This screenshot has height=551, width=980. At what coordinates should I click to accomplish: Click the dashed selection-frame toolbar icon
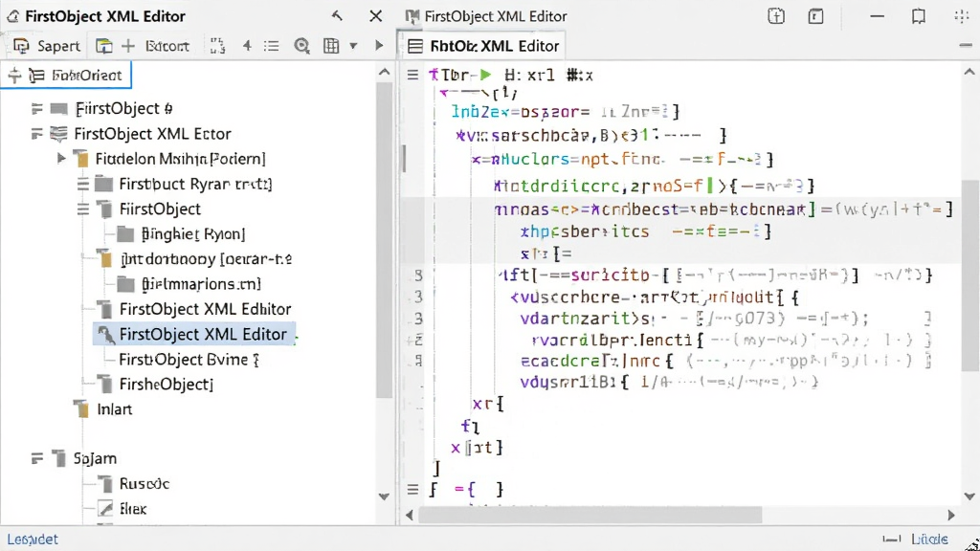coord(217,46)
